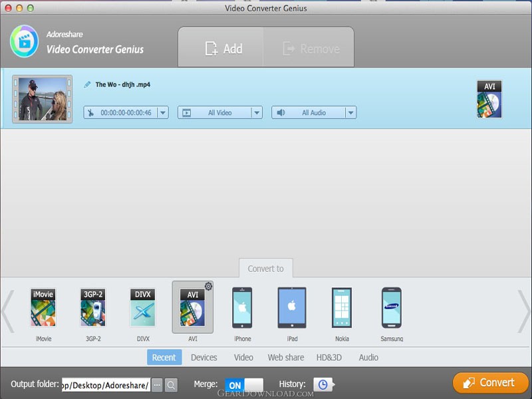Choose the AVI output format in the format strip
The image size is (532, 399).
[192, 308]
